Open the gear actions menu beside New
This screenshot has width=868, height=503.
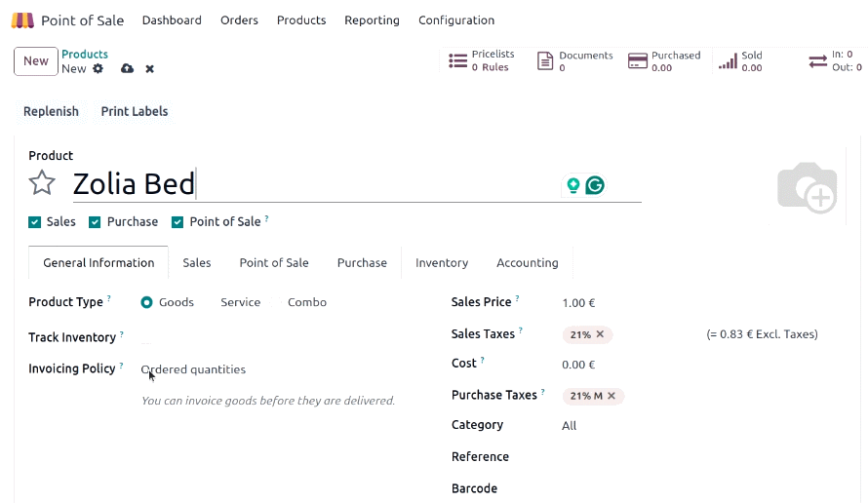tap(98, 68)
